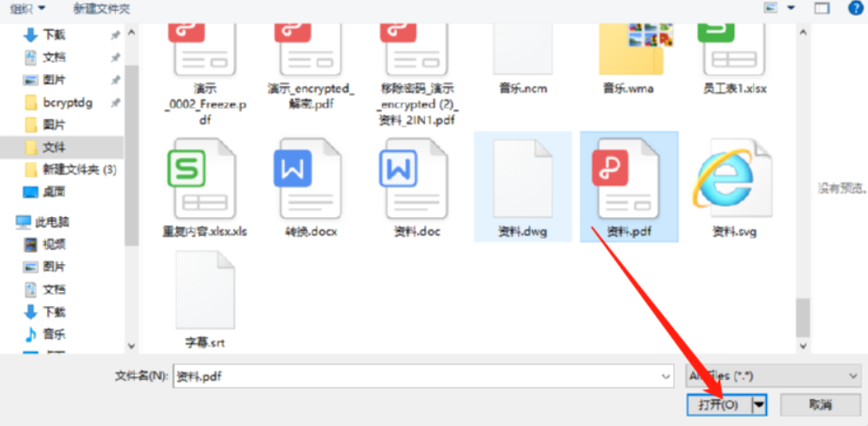
Task: Click the 资料.svg file name label
Action: coord(734,231)
